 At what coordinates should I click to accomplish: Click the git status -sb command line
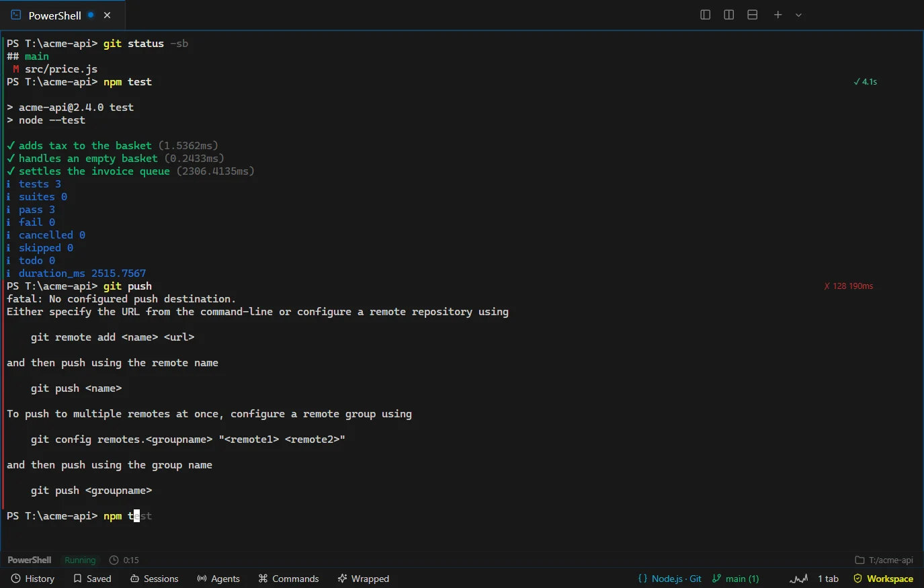pyautogui.click(x=97, y=44)
